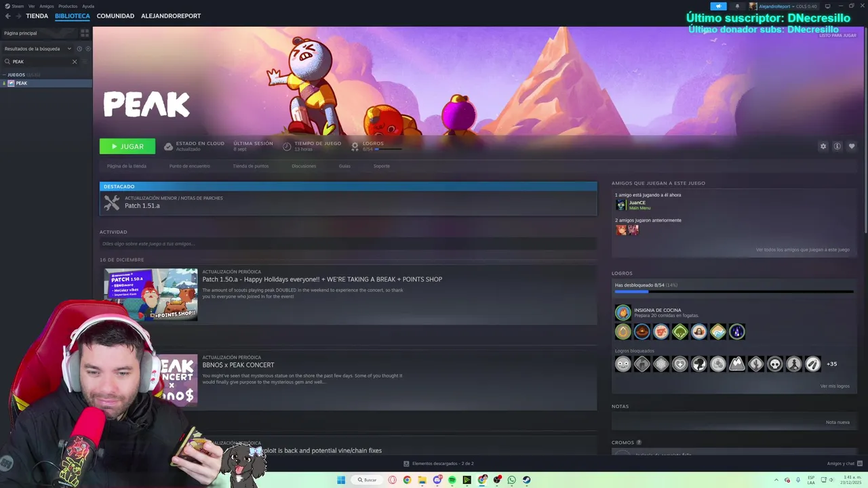Open the COMUNIDAD tab
Screen dimensions: 868x488
115,16
